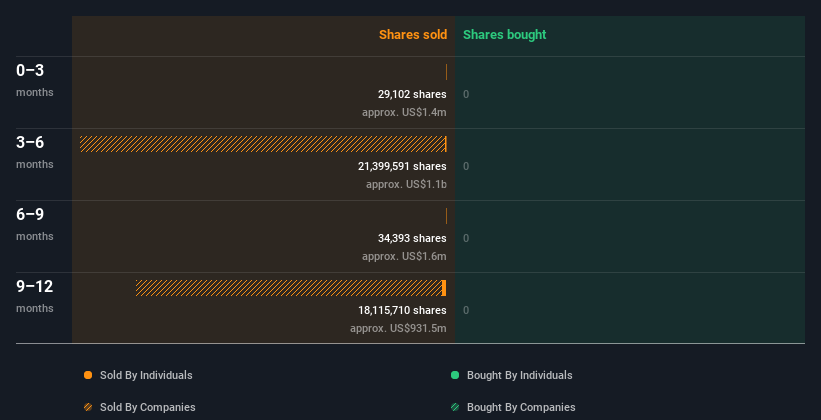Click the 0 bought value in 0–3 months row
This screenshot has height=420, width=821.
click(x=466, y=94)
